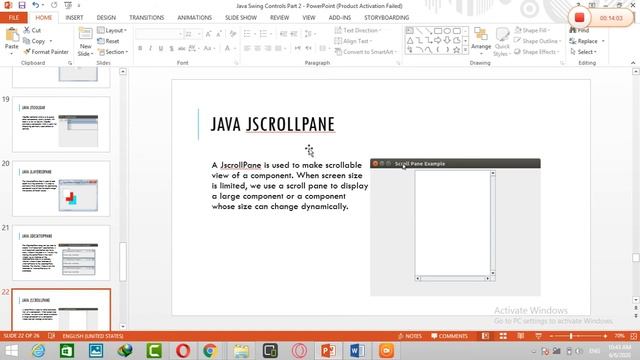Switch to the INSERT tab

[74, 18]
